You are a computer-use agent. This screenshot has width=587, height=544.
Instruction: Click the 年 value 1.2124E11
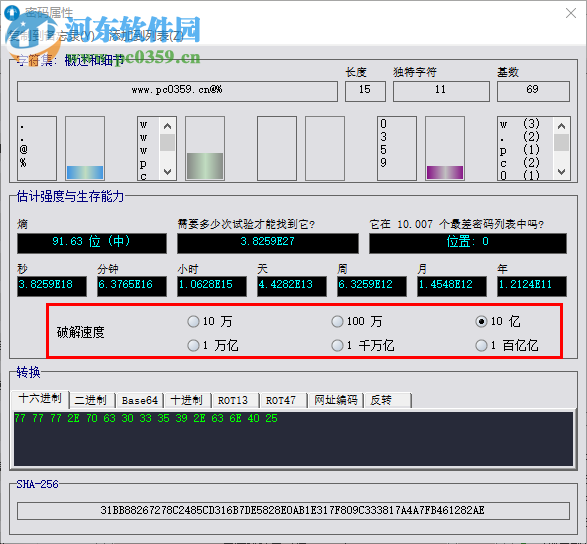(532, 286)
